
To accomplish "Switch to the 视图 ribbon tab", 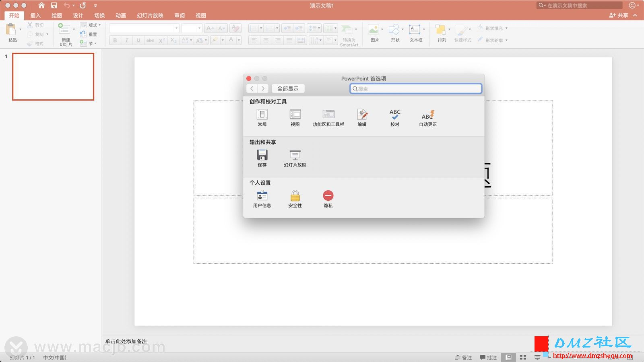I will pos(201,15).
